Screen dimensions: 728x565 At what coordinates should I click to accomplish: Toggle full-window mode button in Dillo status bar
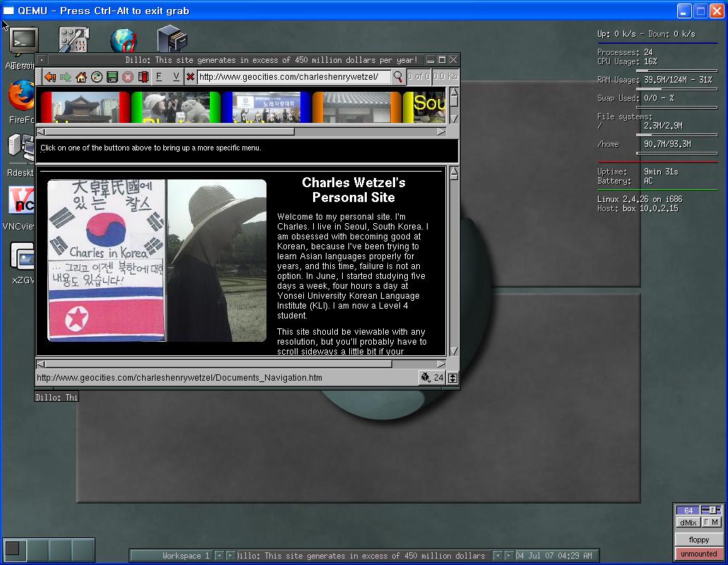(x=452, y=378)
